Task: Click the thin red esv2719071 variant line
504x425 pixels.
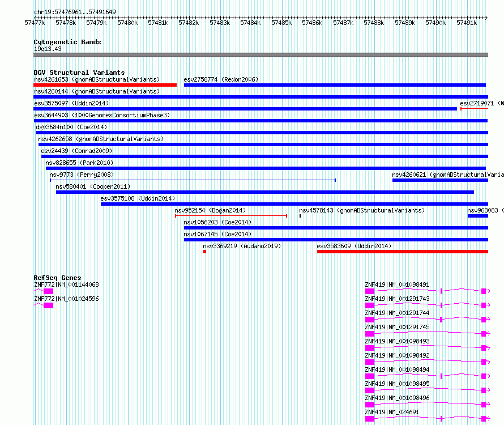Action: tap(474, 109)
